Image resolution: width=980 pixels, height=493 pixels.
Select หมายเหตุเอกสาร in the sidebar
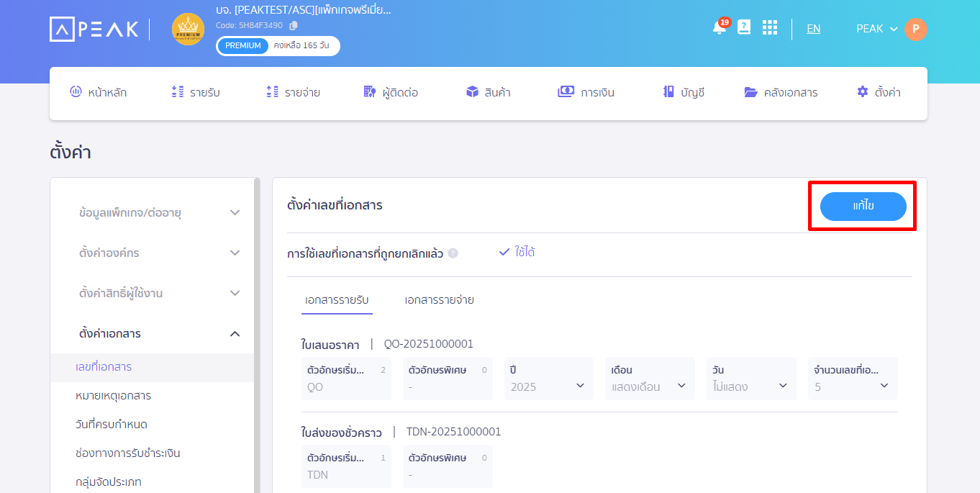click(x=113, y=396)
